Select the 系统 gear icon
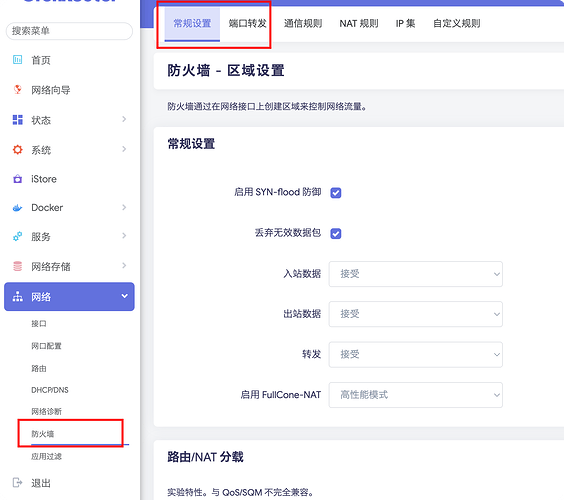 [17, 150]
